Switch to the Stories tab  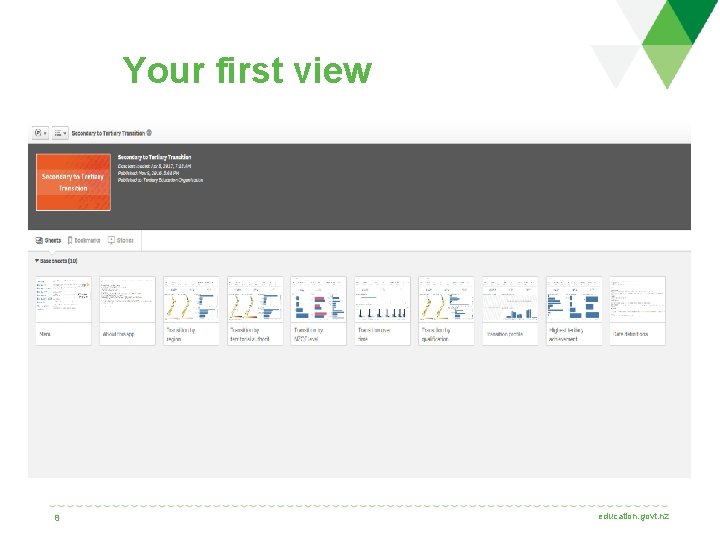click(121, 240)
